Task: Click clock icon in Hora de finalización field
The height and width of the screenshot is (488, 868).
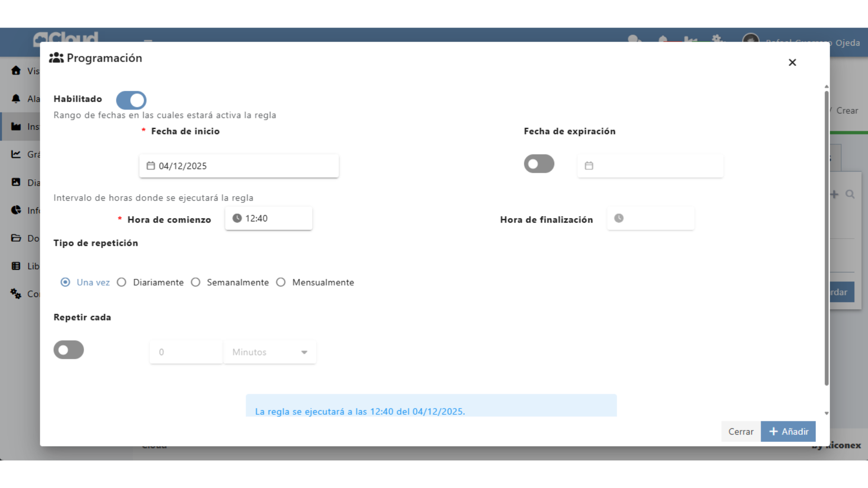Action: (619, 218)
